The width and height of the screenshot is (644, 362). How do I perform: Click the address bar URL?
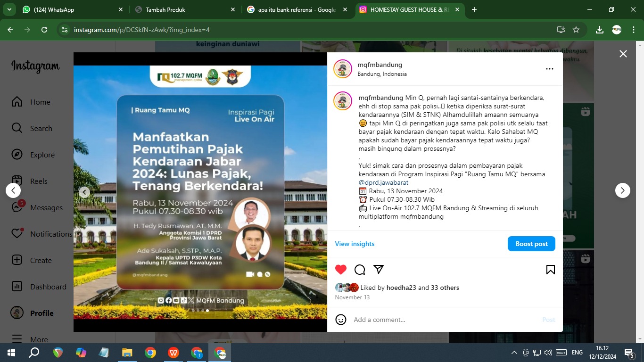click(141, 30)
